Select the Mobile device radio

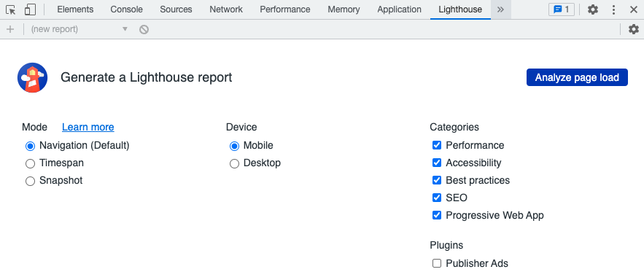click(234, 146)
